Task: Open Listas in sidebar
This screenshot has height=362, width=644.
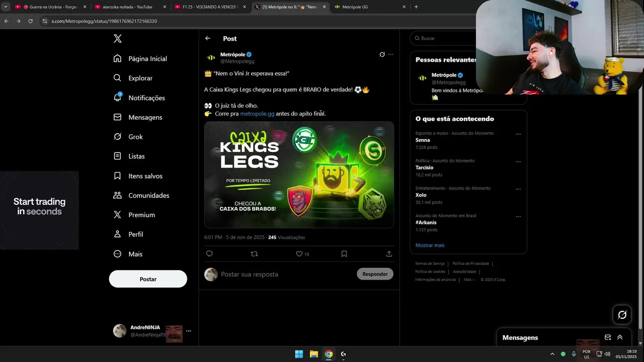Action: tap(129, 156)
